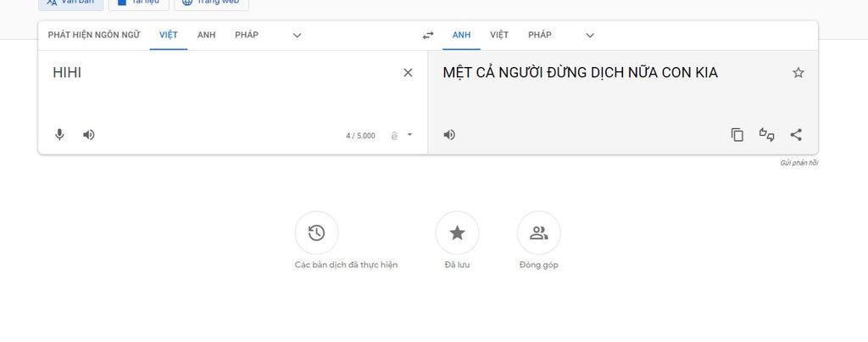Listen to the translated text
Viewport: 868px width, 342px height.
(x=449, y=135)
